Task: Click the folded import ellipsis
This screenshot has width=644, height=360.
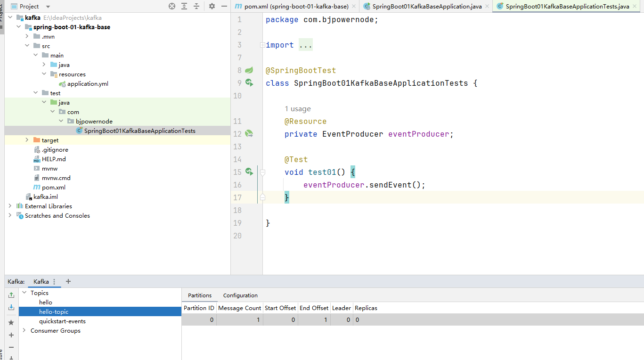Action: (x=306, y=45)
